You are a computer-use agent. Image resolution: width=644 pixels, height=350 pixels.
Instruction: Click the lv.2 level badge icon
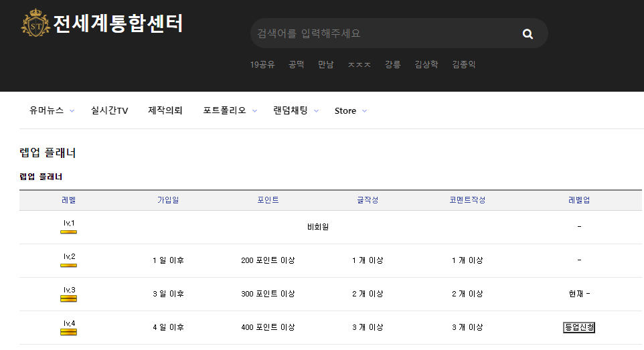coord(68,265)
